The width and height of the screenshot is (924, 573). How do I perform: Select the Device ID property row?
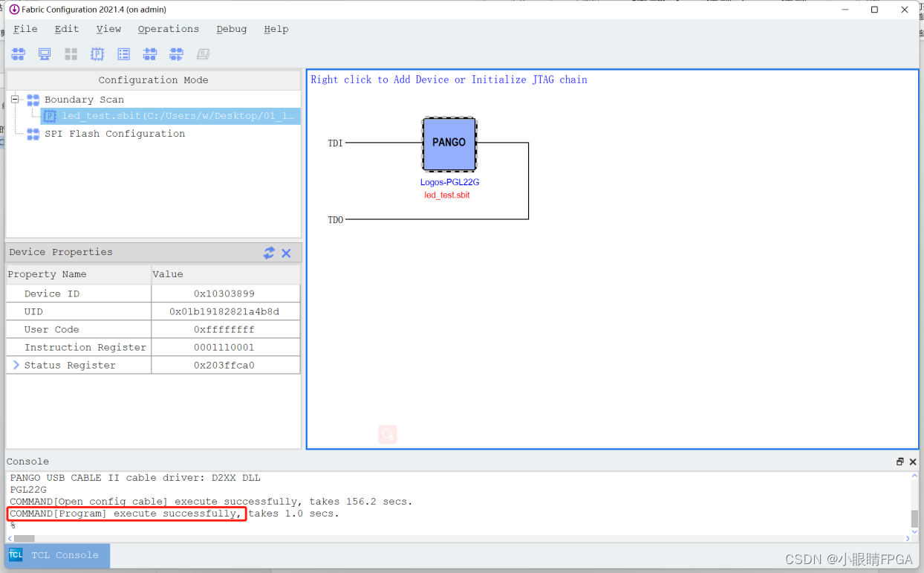pos(153,294)
